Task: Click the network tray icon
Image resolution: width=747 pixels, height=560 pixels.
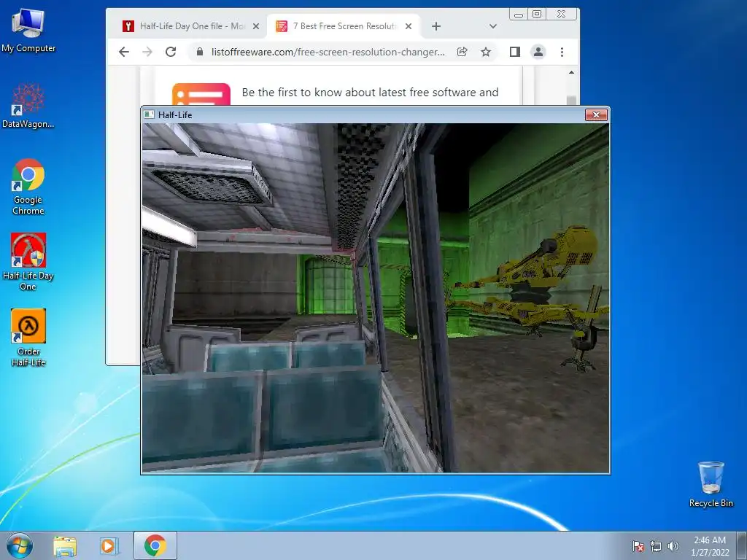Action: click(x=656, y=546)
